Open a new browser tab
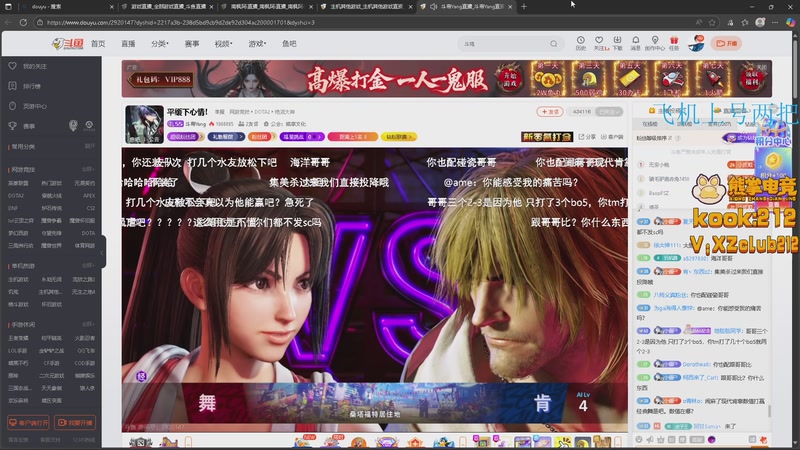800x450 pixels. tap(524, 7)
